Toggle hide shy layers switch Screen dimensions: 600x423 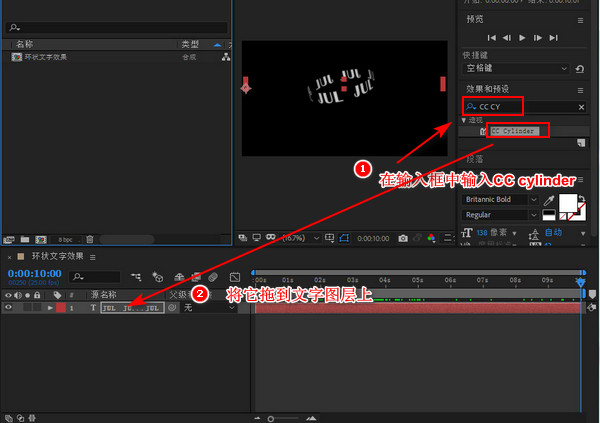179,277
